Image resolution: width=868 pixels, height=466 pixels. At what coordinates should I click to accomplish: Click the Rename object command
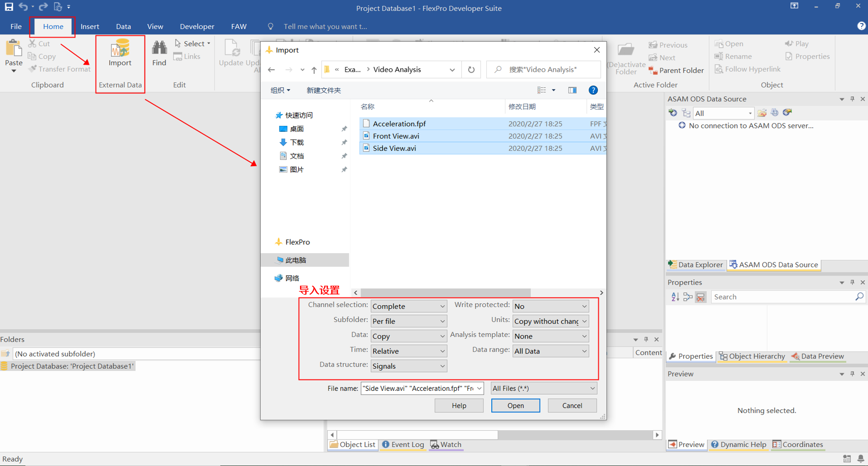tap(733, 57)
